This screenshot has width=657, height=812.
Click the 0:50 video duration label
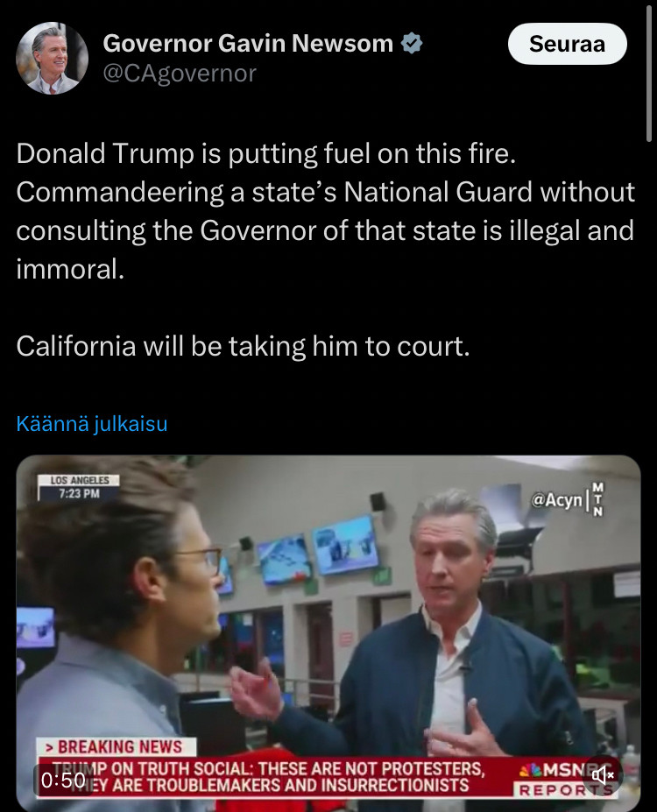[63, 780]
